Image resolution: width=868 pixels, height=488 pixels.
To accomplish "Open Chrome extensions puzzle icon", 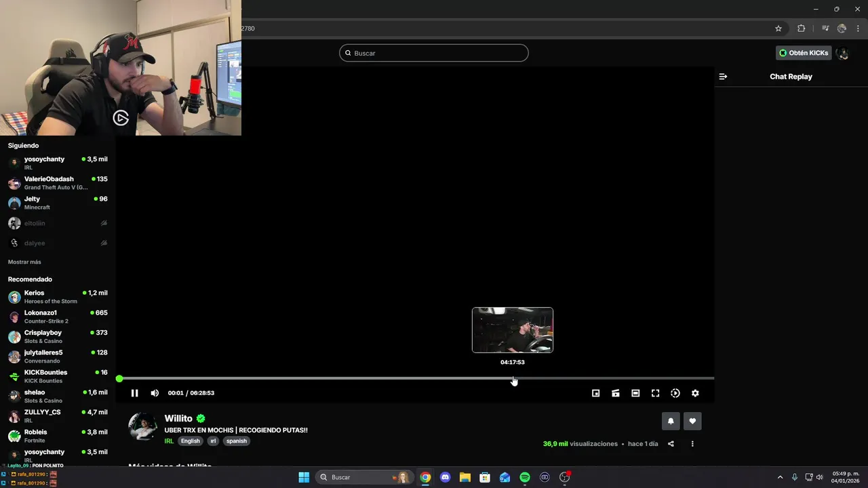I will click(x=802, y=28).
